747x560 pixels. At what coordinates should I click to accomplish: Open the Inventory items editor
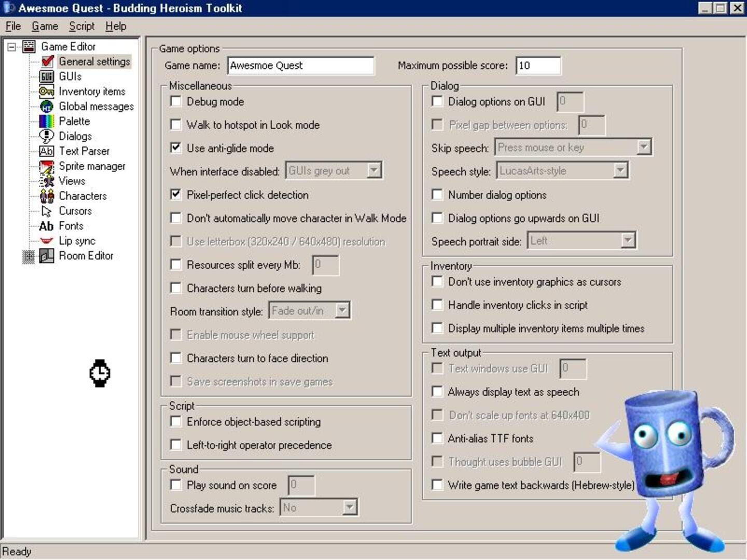click(x=92, y=91)
